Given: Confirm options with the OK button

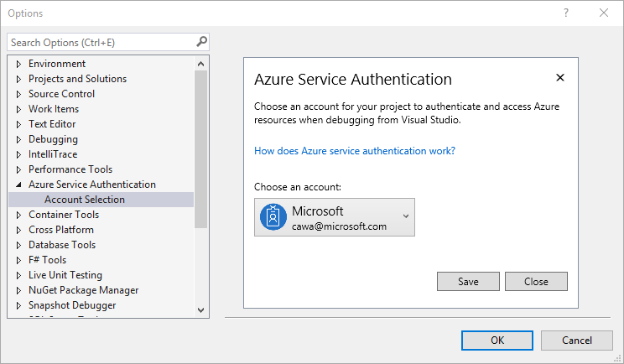Looking at the screenshot, I should (497, 341).
